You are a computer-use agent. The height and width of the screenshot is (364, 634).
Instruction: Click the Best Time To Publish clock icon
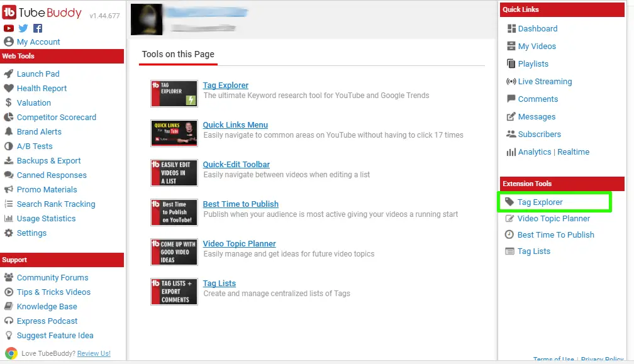point(509,234)
